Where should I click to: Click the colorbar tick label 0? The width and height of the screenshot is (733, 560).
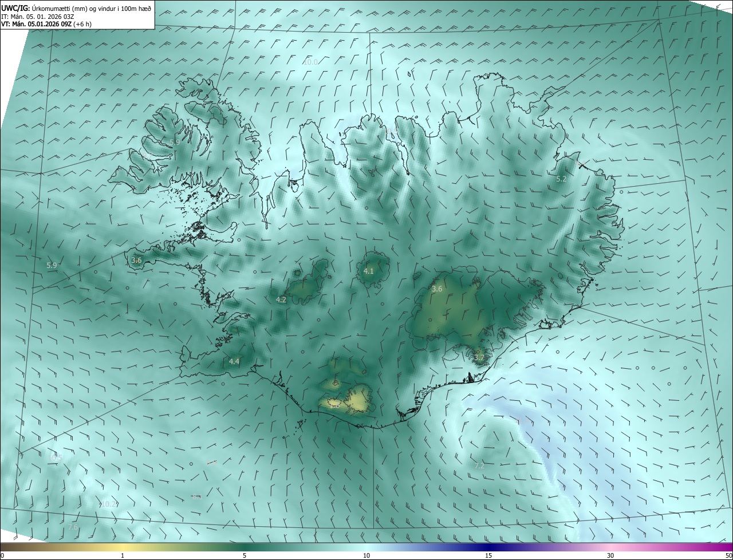2,555
